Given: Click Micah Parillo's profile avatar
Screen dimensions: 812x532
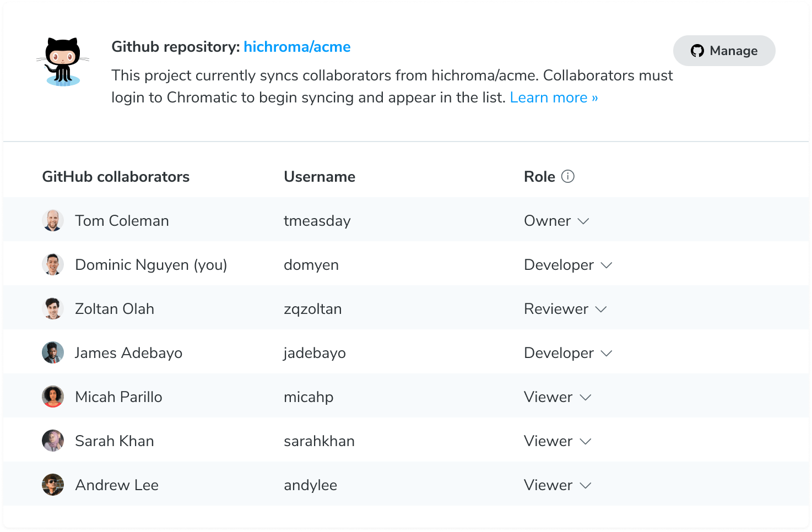Looking at the screenshot, I should [x=53, y=396].
